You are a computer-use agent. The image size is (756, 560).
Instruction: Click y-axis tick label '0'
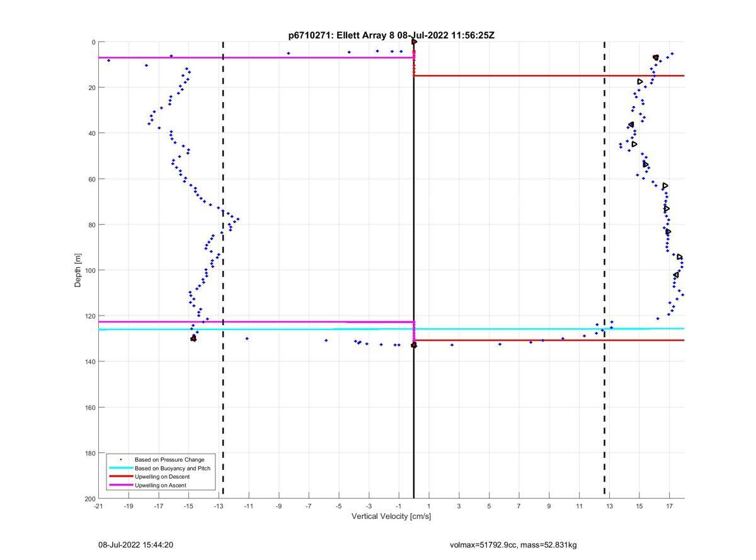point(93,42)
